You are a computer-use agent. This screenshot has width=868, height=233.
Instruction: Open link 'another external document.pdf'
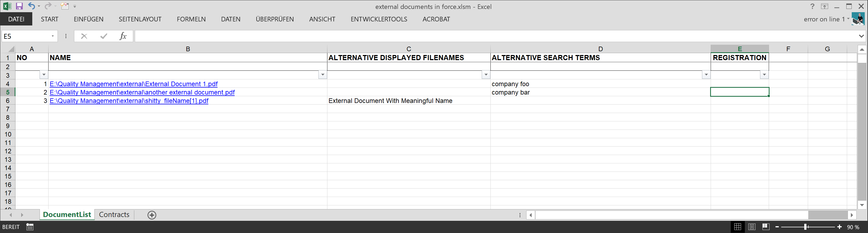142,92
